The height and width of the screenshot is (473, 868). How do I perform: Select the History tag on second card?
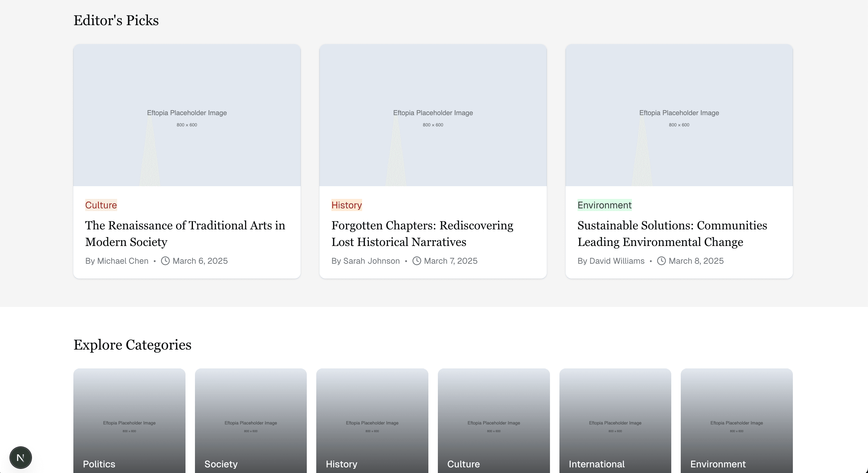(346, 205)
